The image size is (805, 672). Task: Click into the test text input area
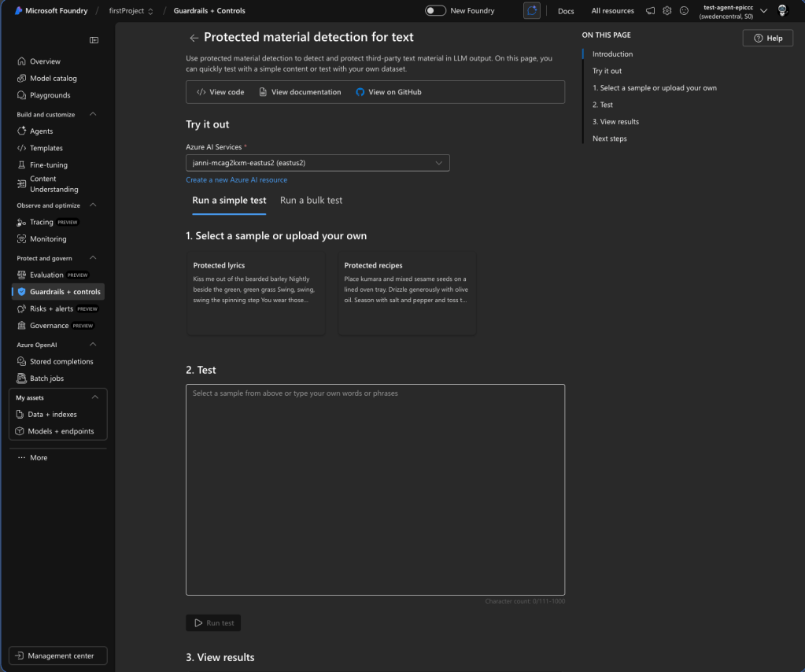[375, 488]
